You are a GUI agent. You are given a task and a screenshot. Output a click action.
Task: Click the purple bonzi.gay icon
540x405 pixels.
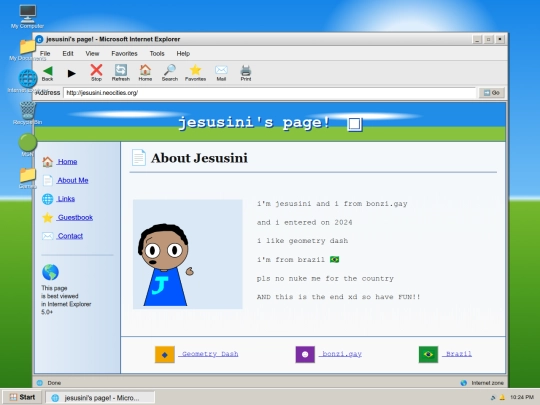pos(305,354)
